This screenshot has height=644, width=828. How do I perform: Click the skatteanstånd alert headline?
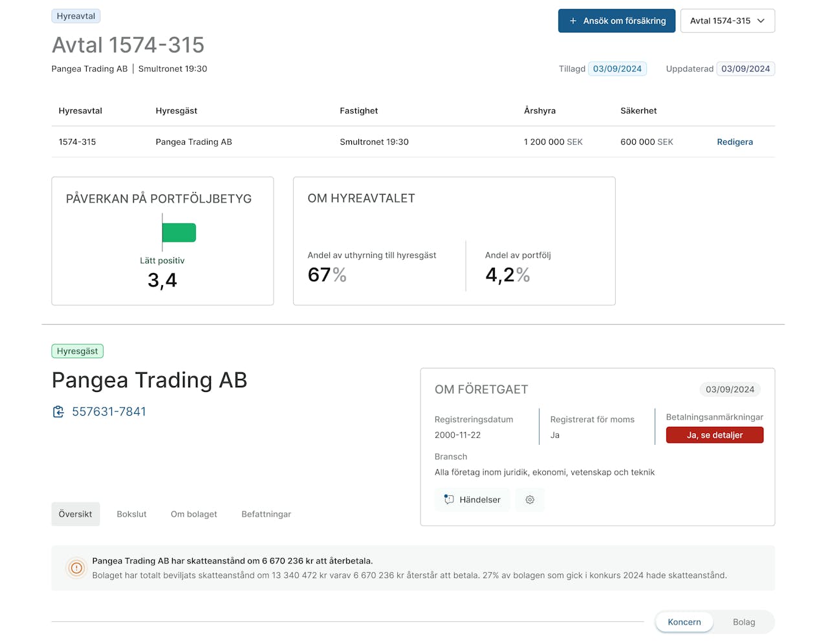tap(232, 561)
